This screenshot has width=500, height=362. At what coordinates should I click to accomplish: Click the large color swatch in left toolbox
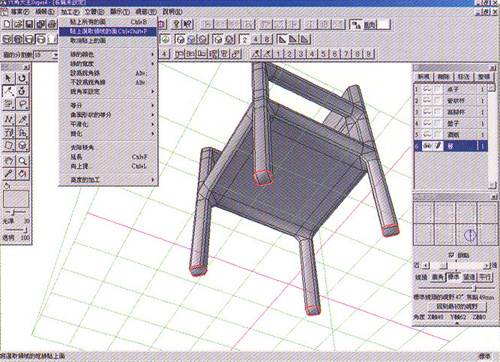[x=16, y=199]
